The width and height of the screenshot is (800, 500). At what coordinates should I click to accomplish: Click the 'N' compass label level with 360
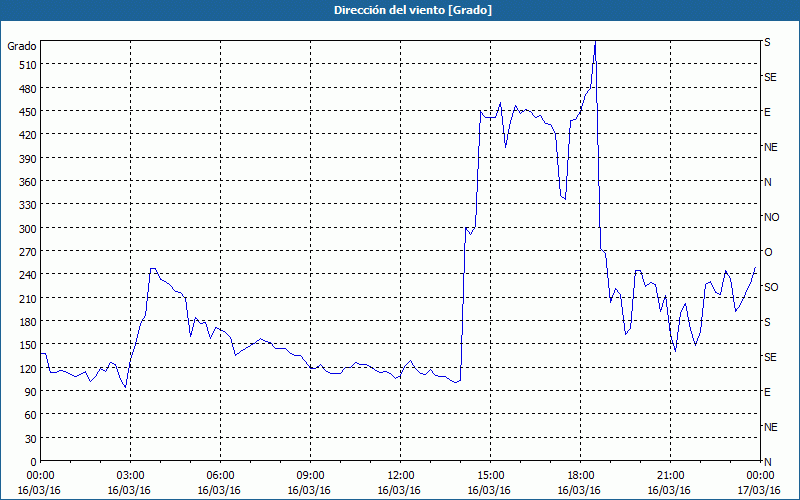[x=767, y=182]
